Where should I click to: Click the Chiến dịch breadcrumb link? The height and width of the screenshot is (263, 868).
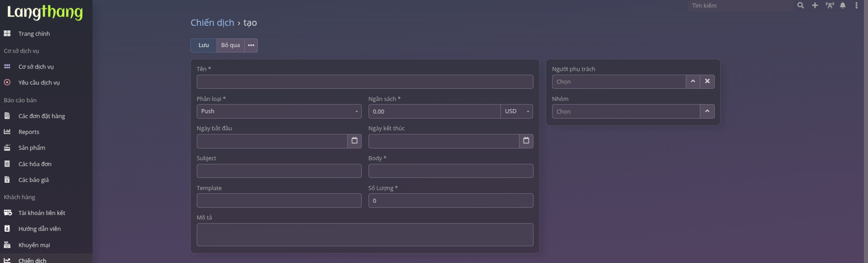212,23
